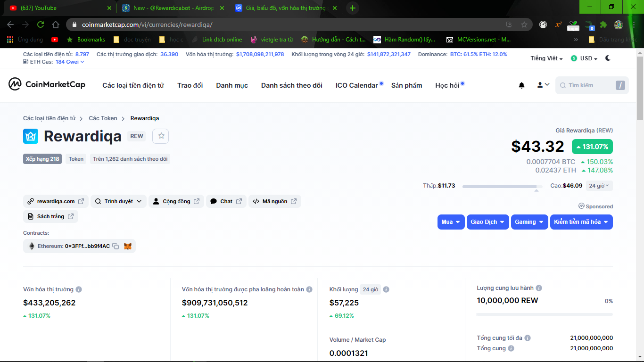Go to Danh sách theo dõi
The image size is (644, 362).
pyautogui.click(x=292, y=85)
